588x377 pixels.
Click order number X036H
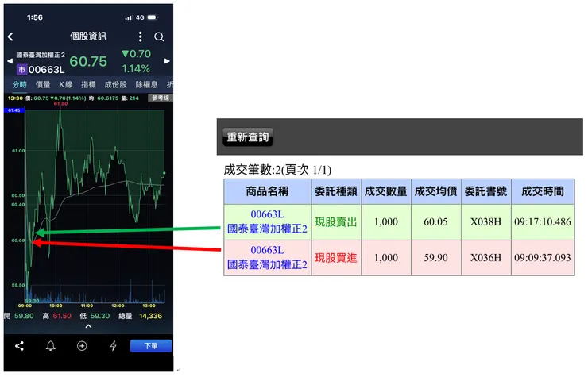(485, 258)
